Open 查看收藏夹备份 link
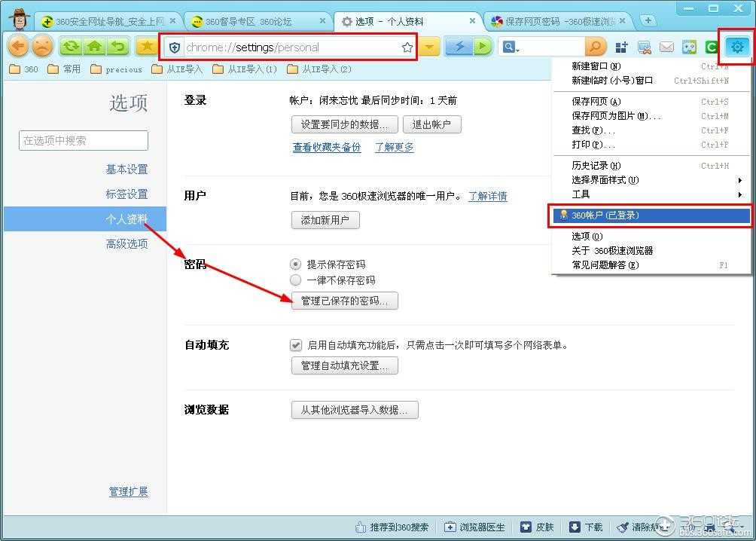The width and height of the screenshot is (756, 541). tap(327, 147)
